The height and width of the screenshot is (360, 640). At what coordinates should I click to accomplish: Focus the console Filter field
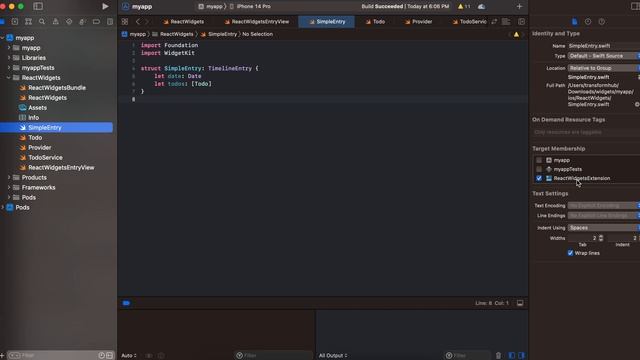pos(468,356)
